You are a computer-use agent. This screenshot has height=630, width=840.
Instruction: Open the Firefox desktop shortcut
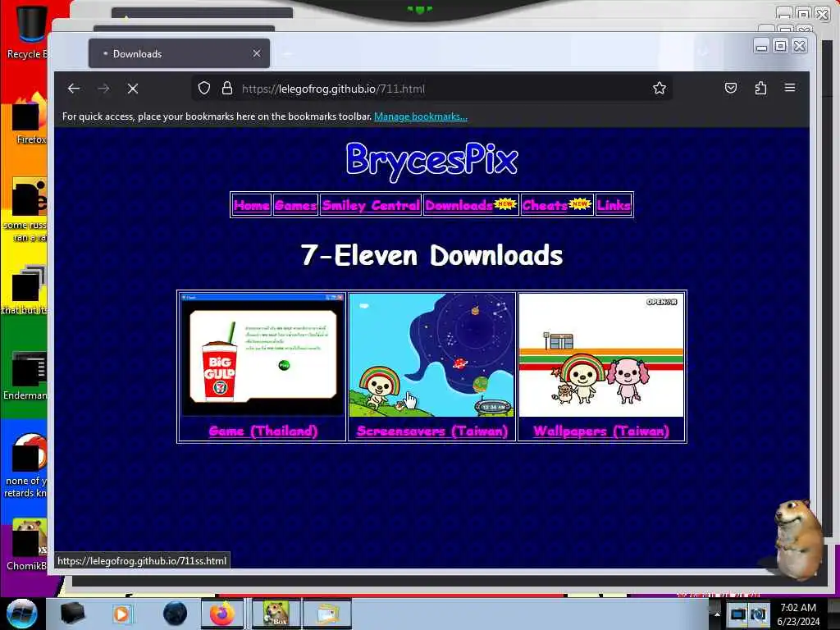30,118
